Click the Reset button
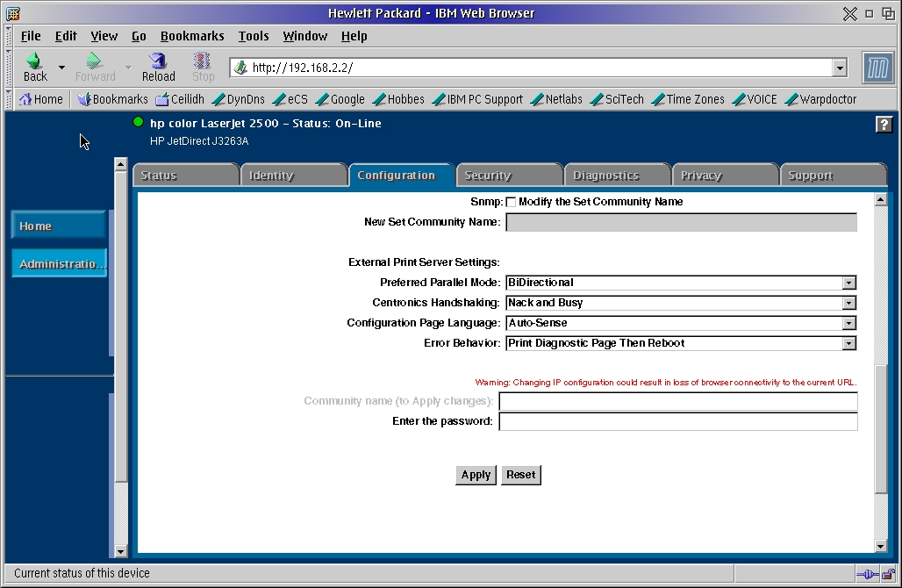The image size is (902, 588). 521,476
